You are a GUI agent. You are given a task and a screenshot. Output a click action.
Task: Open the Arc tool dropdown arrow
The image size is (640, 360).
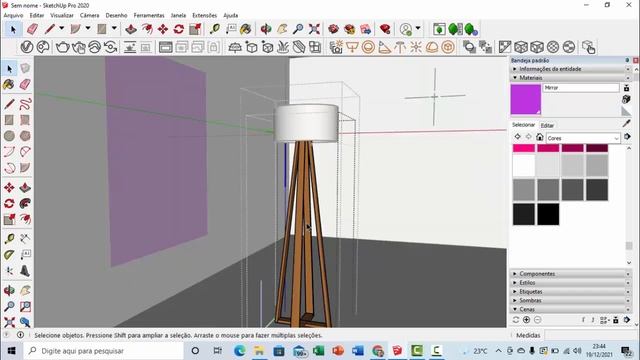click(x=88, y=29)
